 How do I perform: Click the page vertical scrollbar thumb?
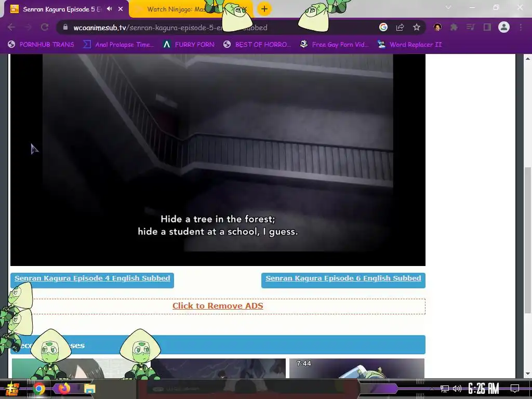528,240
